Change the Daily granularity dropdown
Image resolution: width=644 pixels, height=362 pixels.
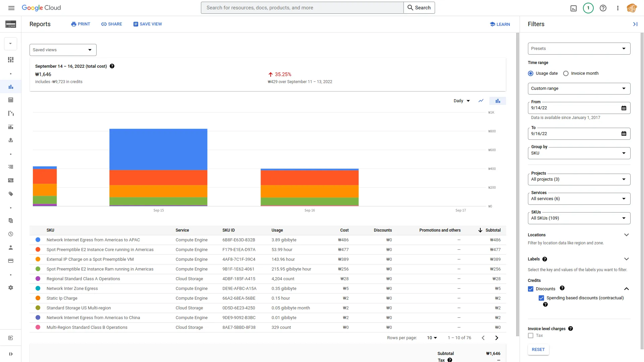[462, 101]
